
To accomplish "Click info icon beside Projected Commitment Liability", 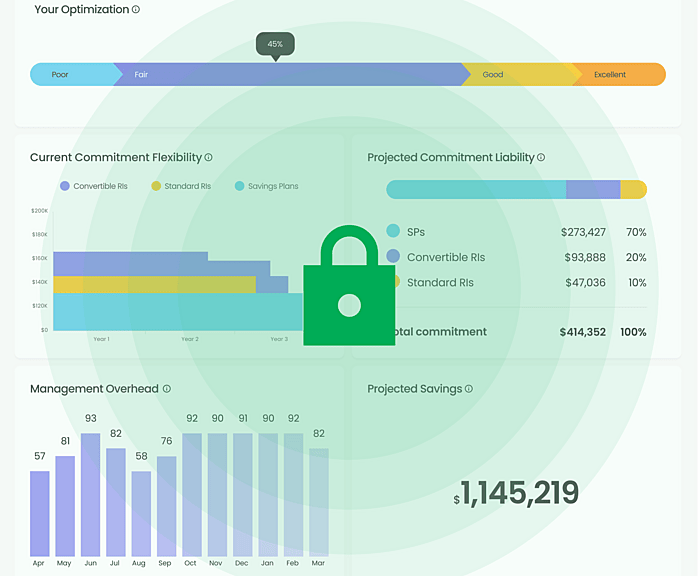I will point(541,157).
